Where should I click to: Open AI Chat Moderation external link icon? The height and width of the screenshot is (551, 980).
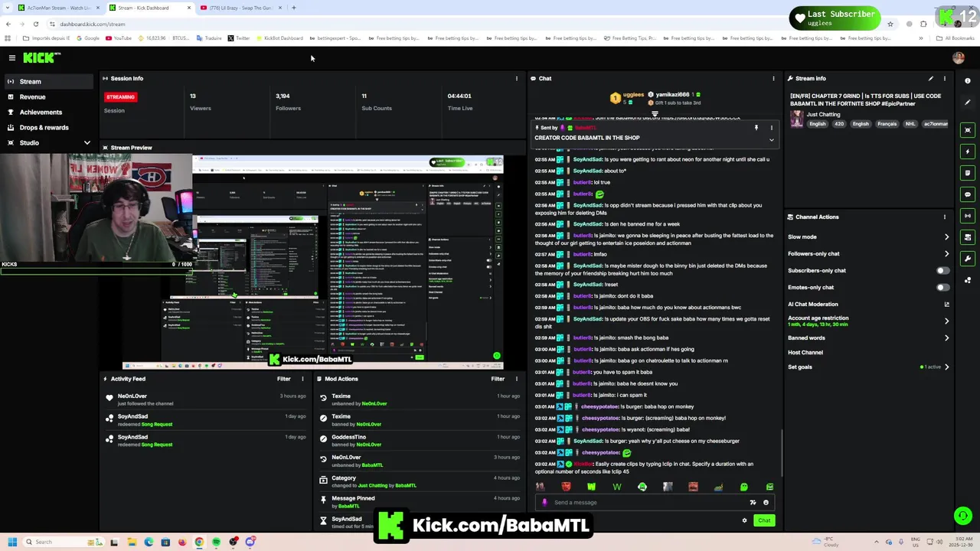click(x=946, y=304)
